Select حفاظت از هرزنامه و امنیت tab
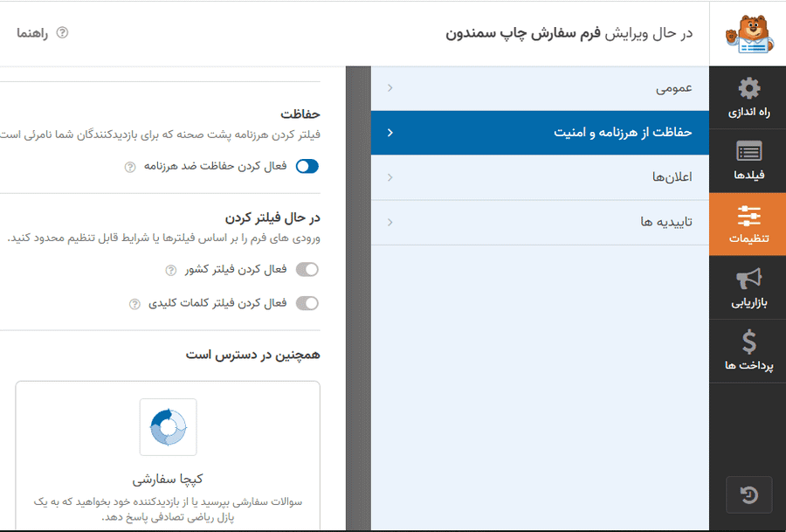This screenshot has height=532, width=786. coord(540,133)
